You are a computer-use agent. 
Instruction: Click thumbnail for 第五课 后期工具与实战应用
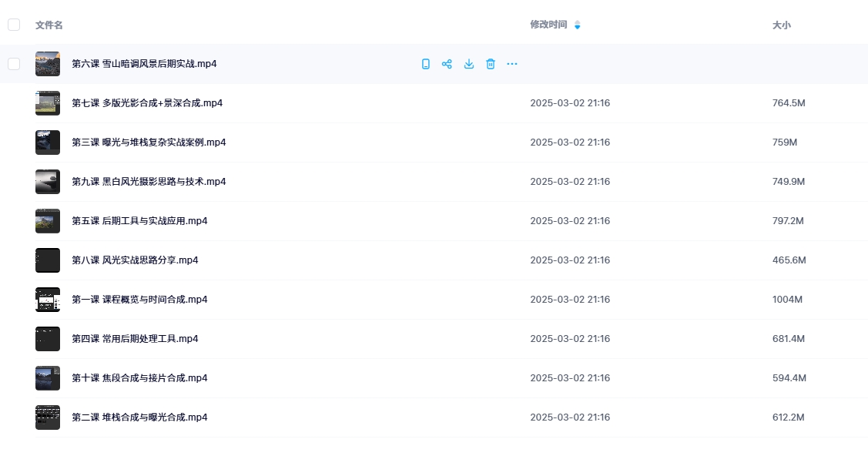[48, 221]
